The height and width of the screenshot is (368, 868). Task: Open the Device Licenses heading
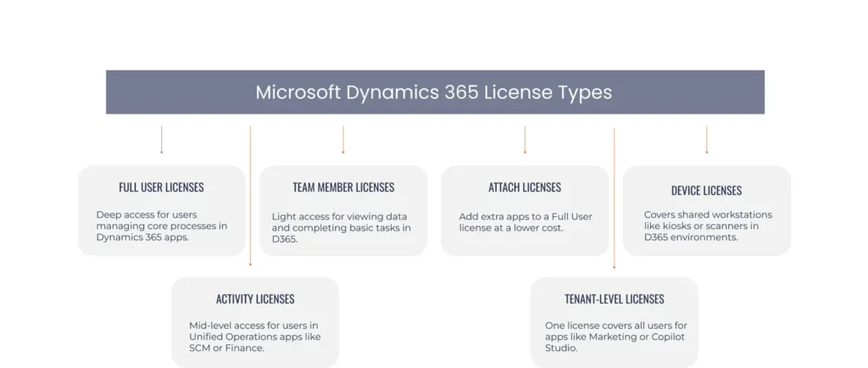(706, 191)
